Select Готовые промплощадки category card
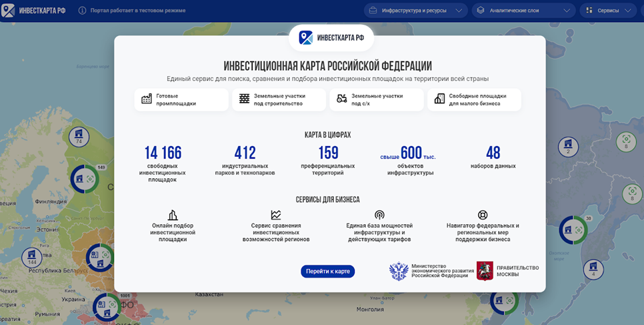This screenshot has height=325, width=644. pyautogui.click(x=181, y=99)
